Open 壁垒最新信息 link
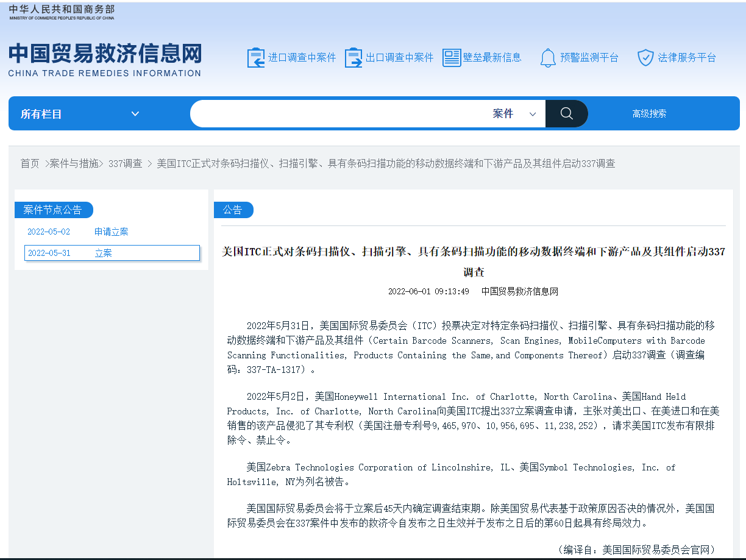Screen dimensions: 746x560 492,58
